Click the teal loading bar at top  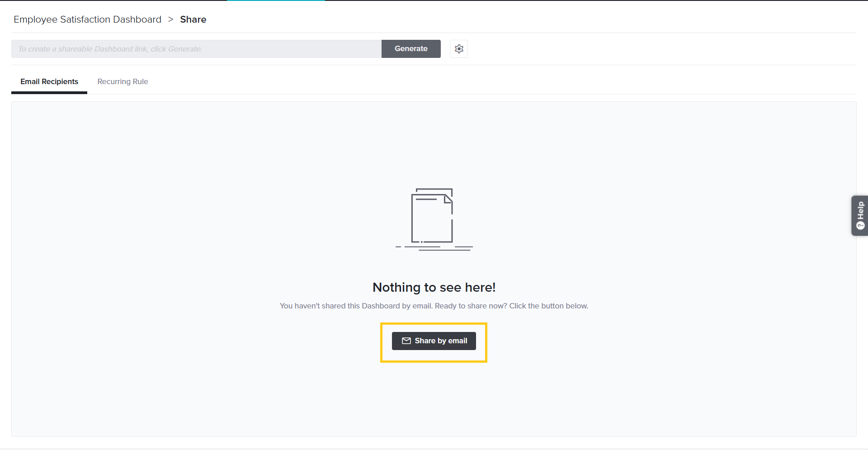(276, 0)
